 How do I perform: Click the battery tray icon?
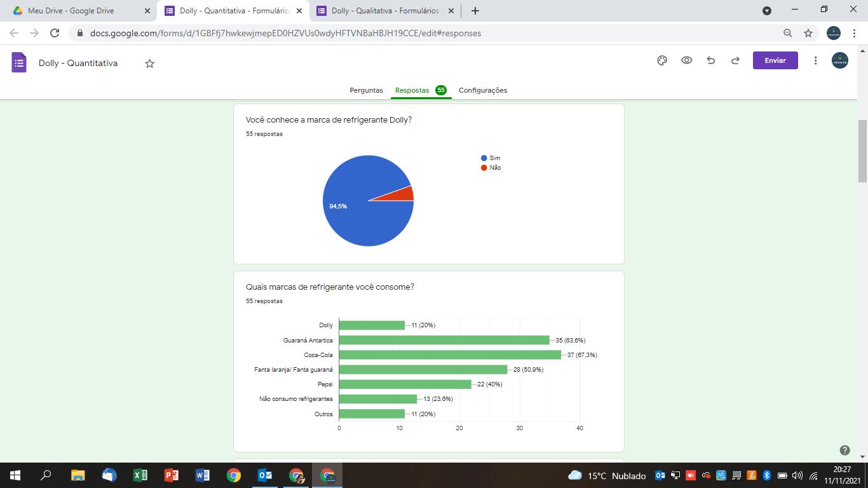tap(782, 475)
